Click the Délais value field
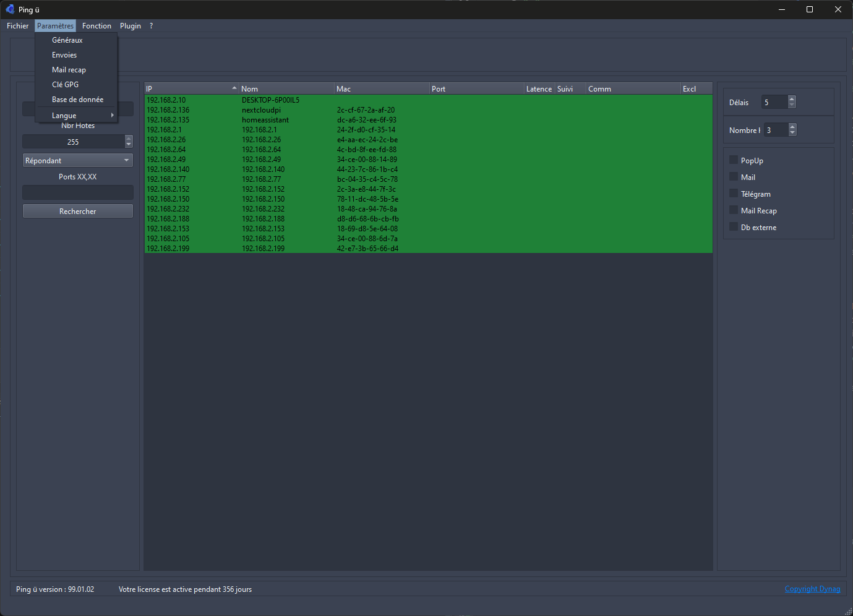 [774, 103]
